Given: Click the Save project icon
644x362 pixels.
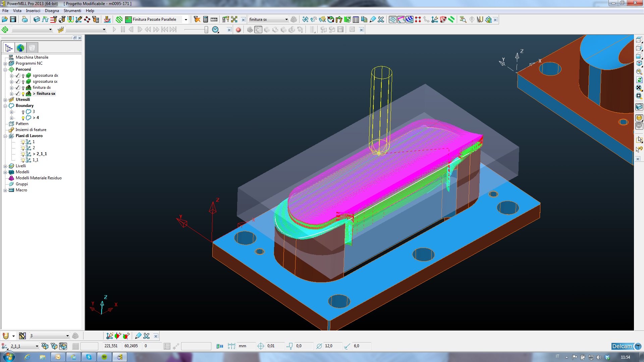Looking at the screenshot, I should point(13,19).
